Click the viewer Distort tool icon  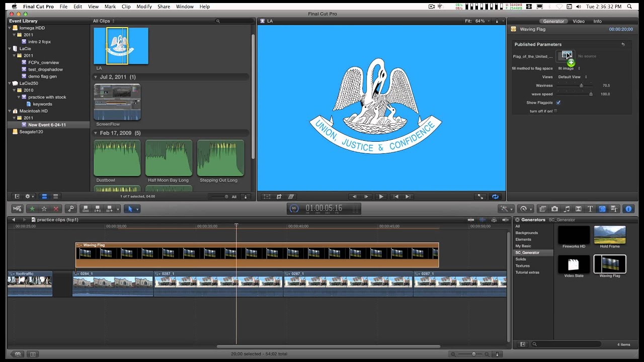coord(291,197)
